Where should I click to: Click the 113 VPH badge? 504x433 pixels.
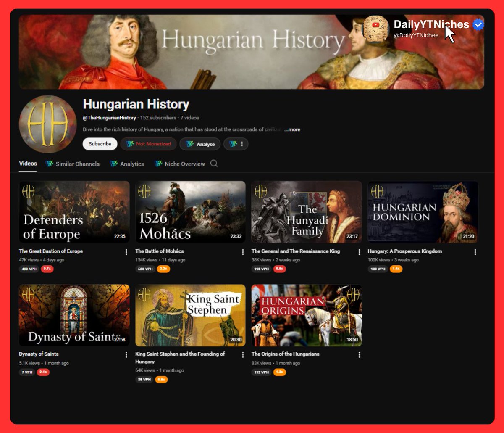261,269
